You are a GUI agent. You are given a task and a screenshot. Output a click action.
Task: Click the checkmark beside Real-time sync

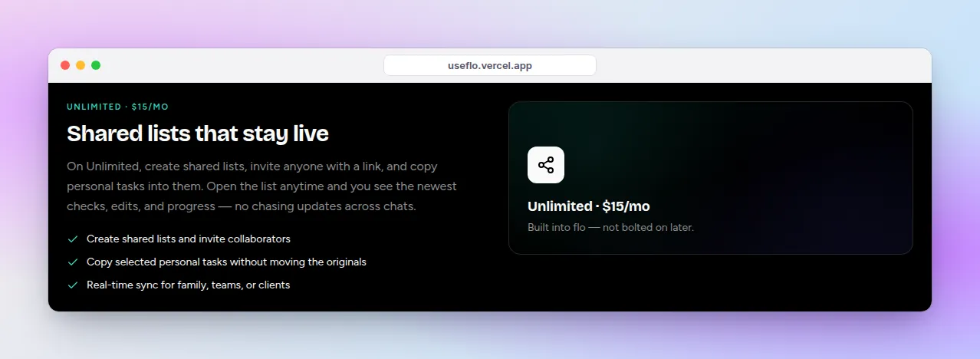coord(73,285)
